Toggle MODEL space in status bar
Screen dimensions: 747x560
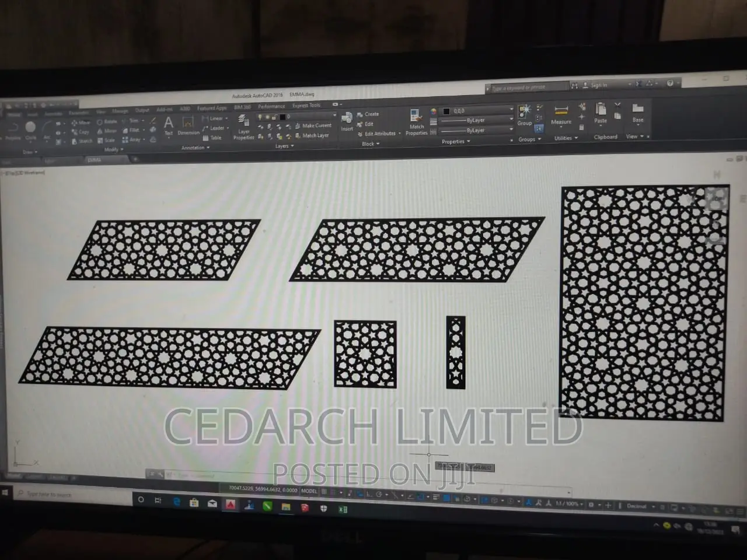pos(309,491)
